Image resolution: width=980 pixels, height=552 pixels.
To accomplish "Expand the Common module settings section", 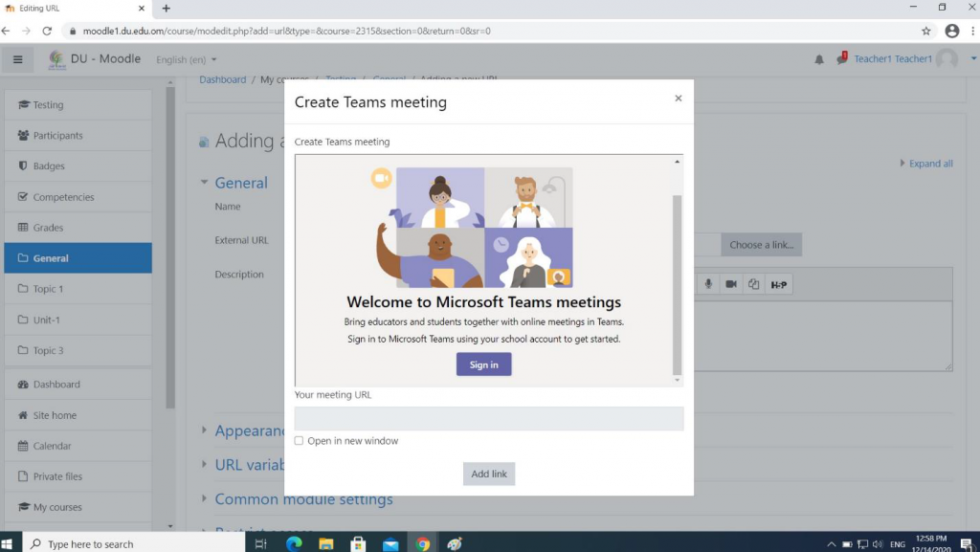I will click(x=303, y=499).
